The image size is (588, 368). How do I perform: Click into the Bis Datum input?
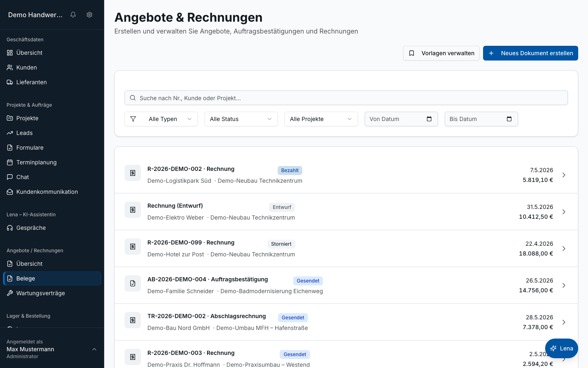pos(481,119)
